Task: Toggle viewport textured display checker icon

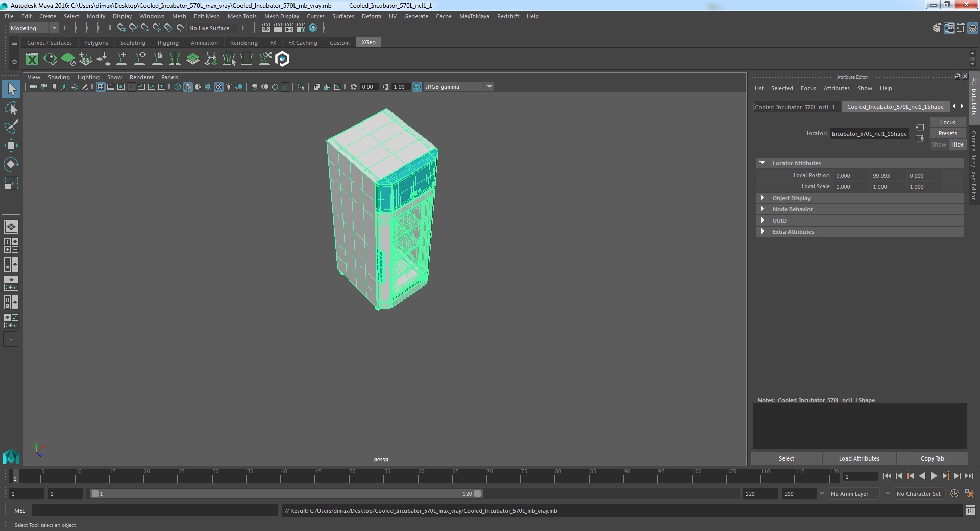Action: [218, 87]
